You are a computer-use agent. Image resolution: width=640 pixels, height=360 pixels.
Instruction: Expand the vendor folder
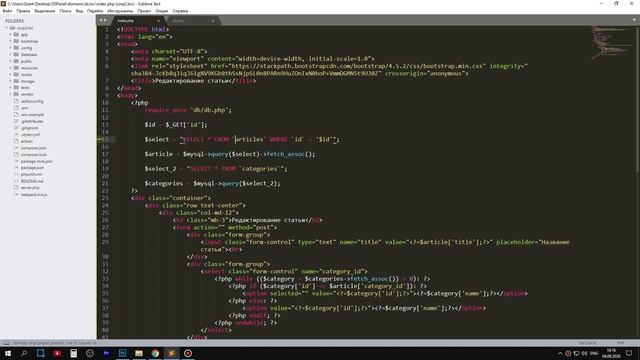(x=11, y=94)
